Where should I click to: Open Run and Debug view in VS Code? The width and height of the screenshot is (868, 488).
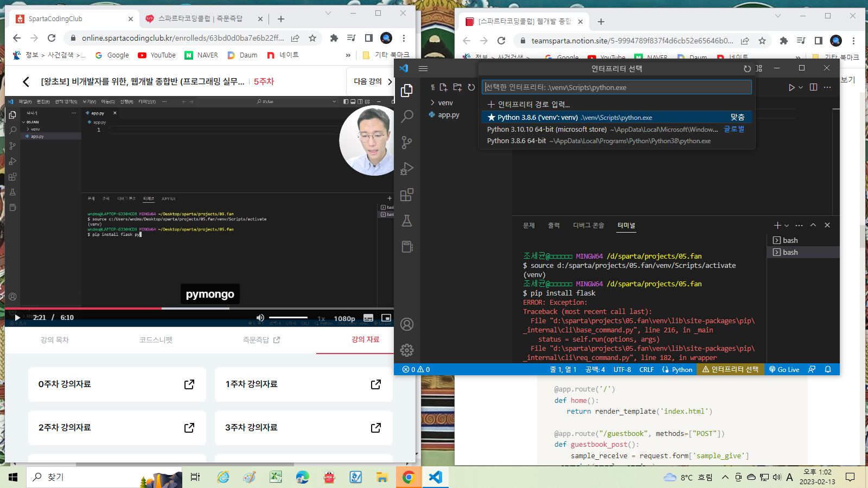click(407, 169)
